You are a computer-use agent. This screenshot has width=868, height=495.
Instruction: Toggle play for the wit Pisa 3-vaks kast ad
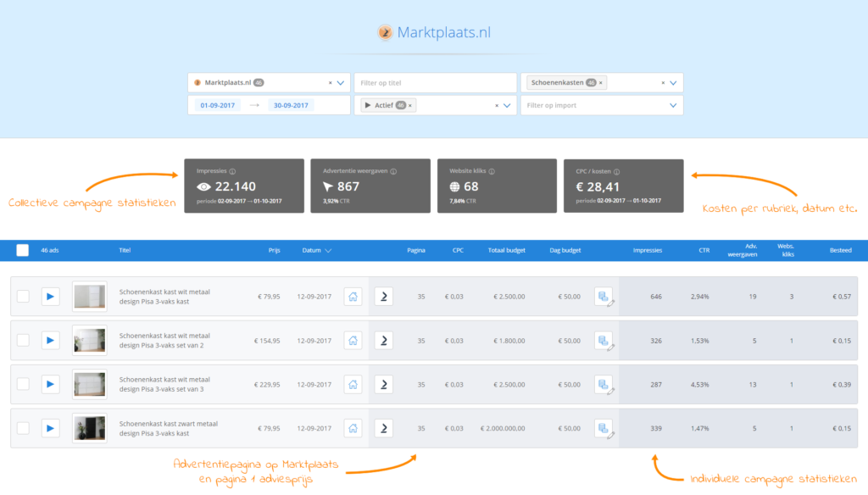click(50, 296)
